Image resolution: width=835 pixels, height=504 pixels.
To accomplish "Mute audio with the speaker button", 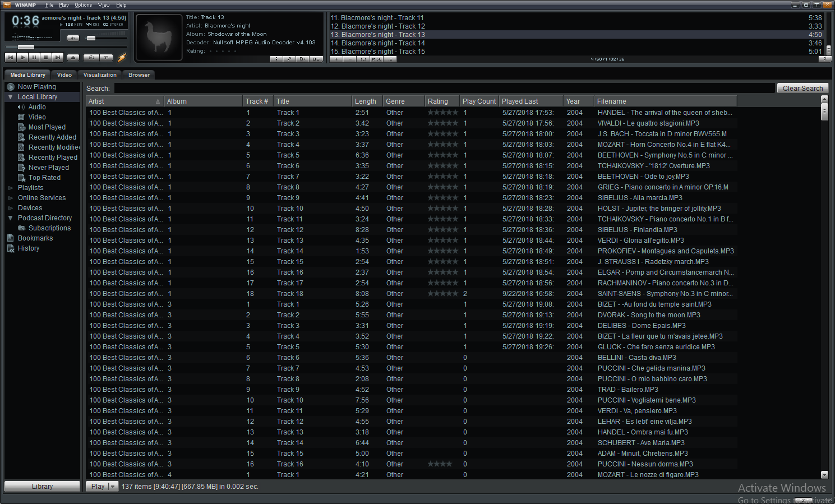I will (73, 38).
